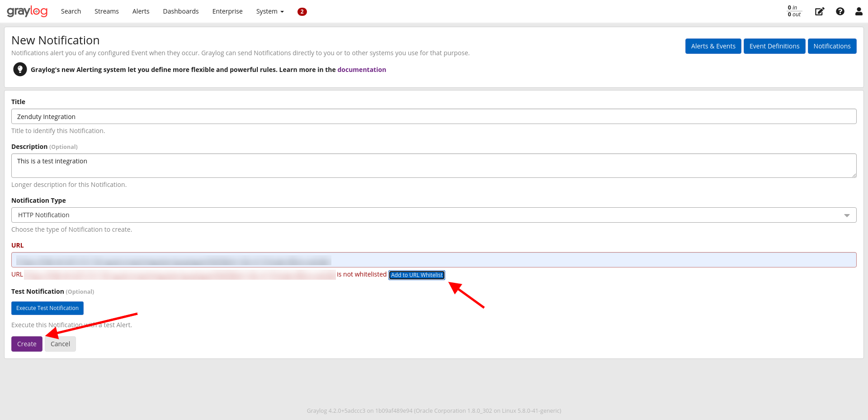Navigate to Dashboards
Screen dimensions: 868x420
click(x=181, y=11)
